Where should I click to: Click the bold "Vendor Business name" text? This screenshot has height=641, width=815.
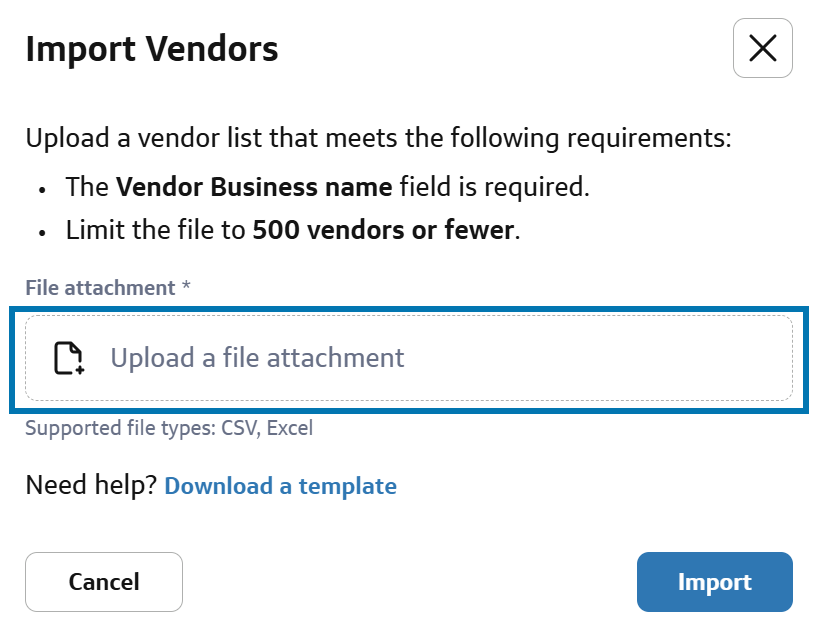[254, 187]
